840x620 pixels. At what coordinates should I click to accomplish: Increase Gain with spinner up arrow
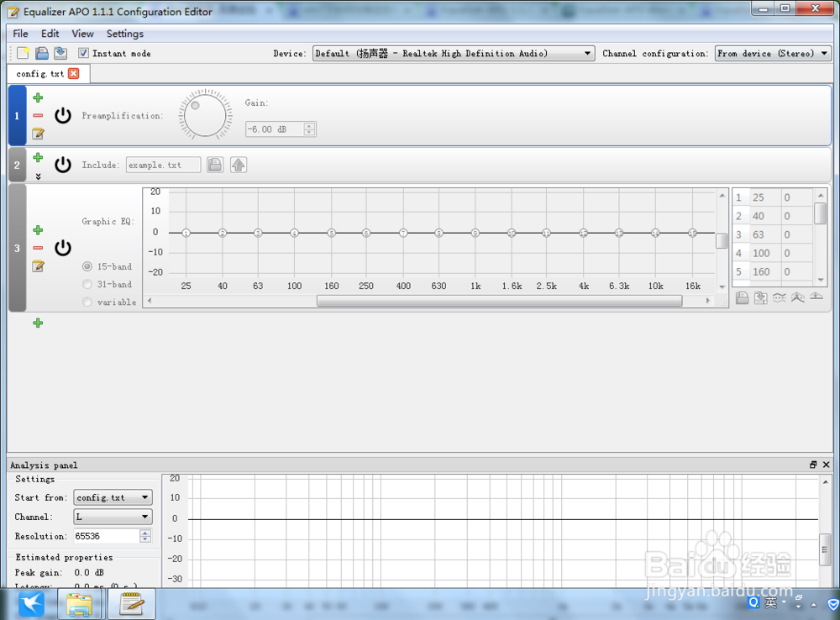309,126
